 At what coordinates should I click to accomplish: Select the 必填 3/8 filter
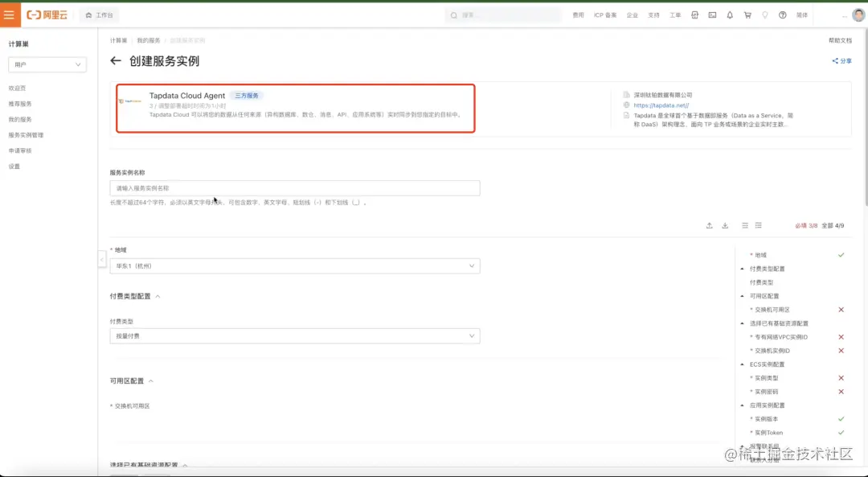[806, 225]
